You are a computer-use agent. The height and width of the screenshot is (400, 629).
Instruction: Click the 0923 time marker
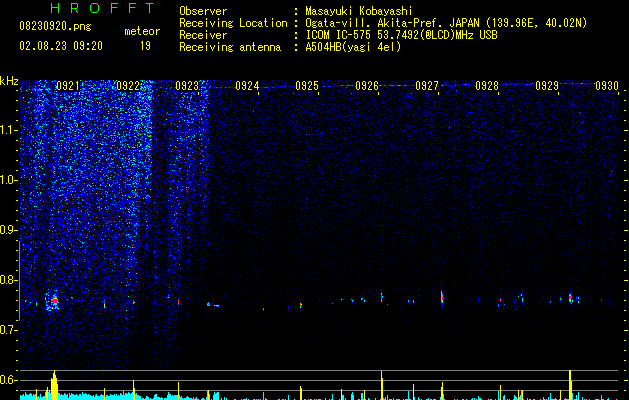187,85
